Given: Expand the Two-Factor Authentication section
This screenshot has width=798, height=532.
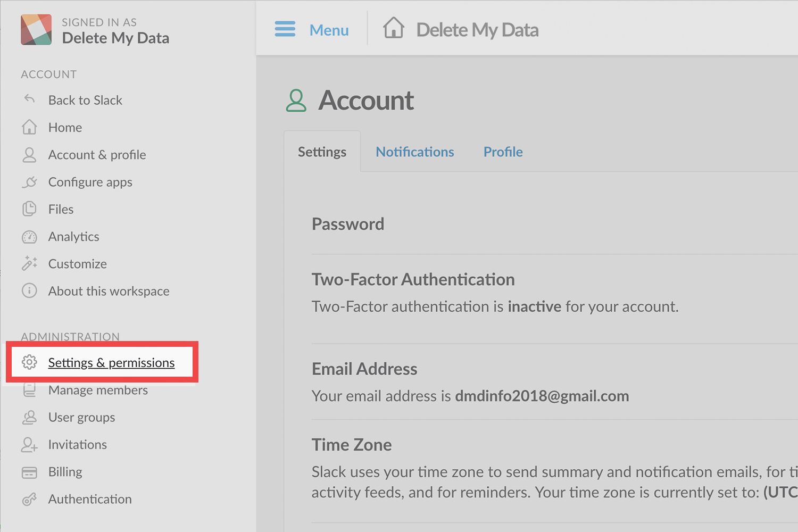Looking at the screenshot, I should pos(413,279).
